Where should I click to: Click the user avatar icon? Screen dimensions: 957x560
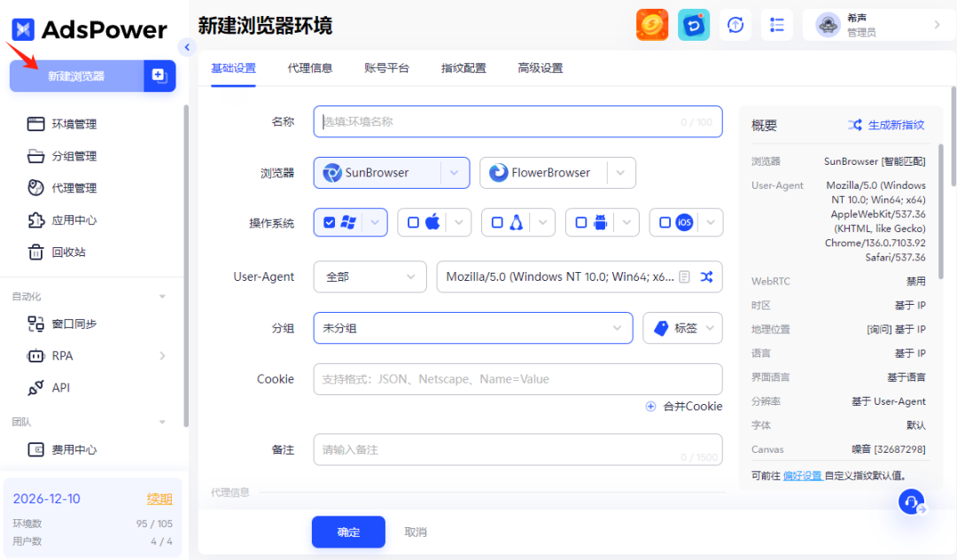(x=829, y=25)
